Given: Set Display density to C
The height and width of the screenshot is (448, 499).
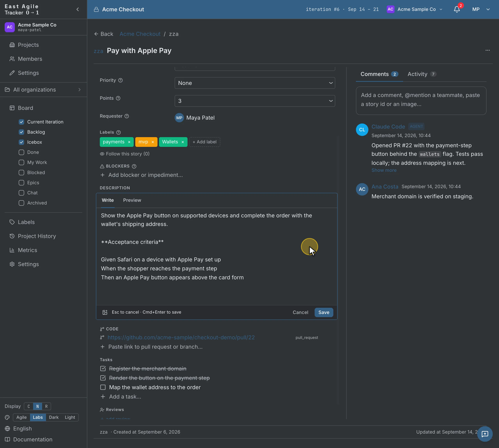Looking at the screenshot, I should pos(29,406).
